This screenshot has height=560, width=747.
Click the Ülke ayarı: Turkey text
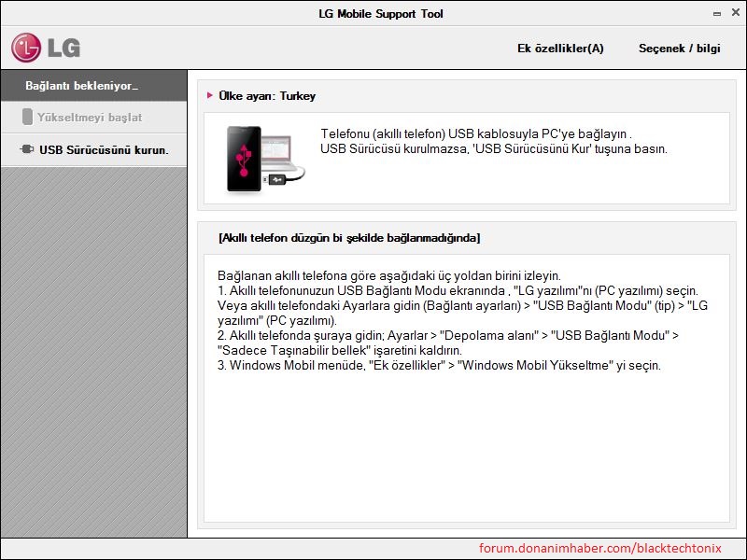[x=267, y=96]
